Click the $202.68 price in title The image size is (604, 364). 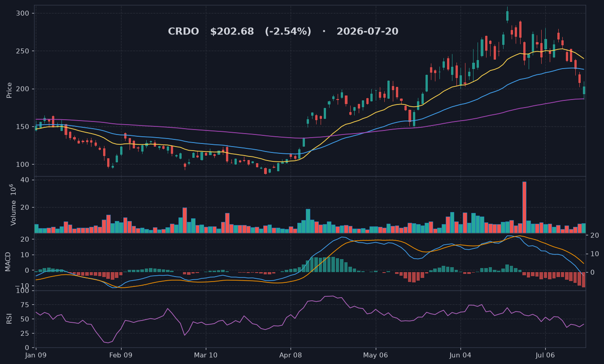[x=232, y=32]
